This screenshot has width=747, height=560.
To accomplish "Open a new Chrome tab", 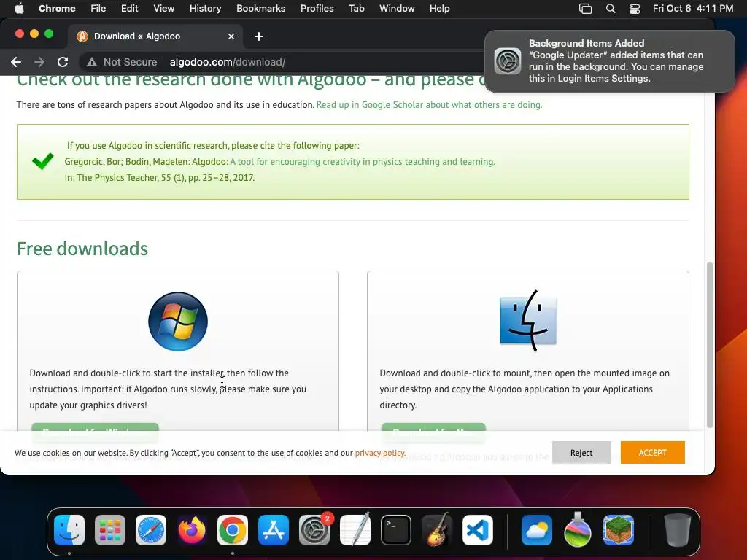I will point(259,36).
